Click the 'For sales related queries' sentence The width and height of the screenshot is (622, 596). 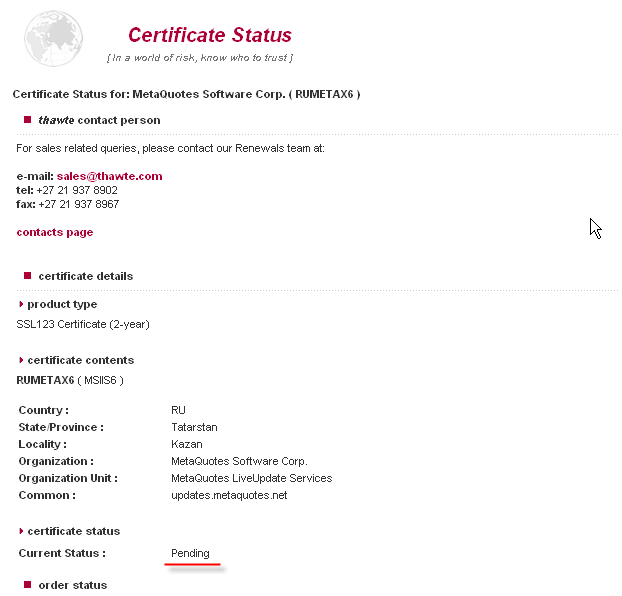click(170, 148)
